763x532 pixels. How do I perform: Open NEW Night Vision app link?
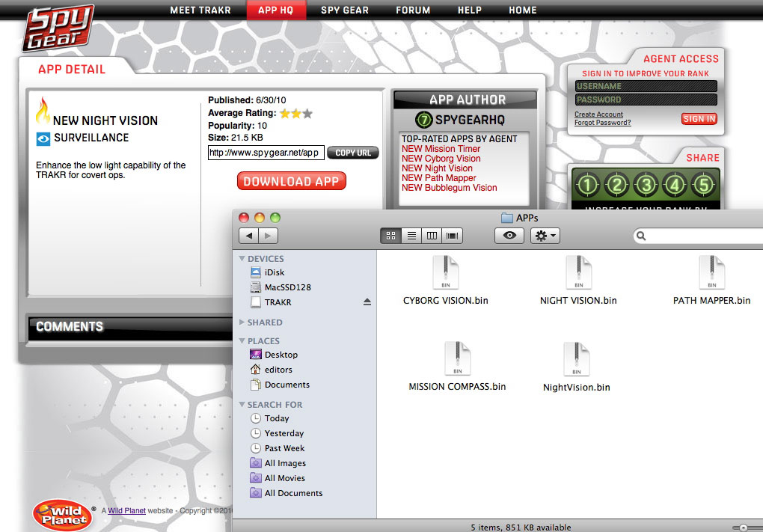[x=437, y=168]
